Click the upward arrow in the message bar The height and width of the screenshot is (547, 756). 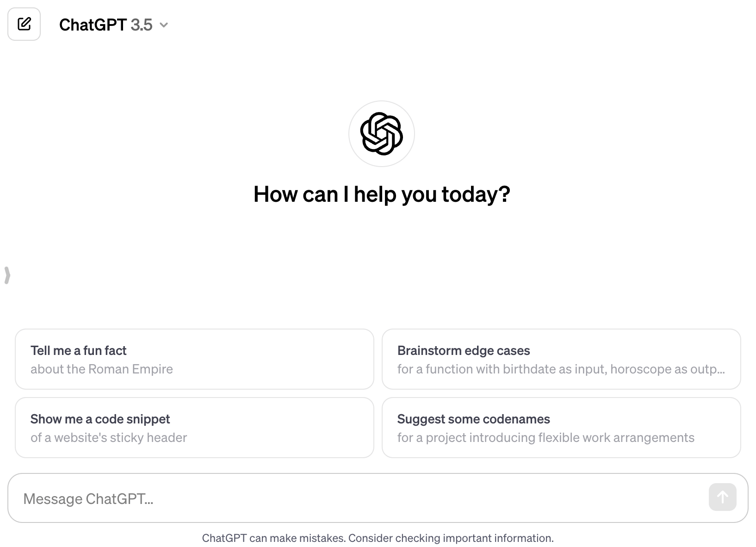[723, 497]
